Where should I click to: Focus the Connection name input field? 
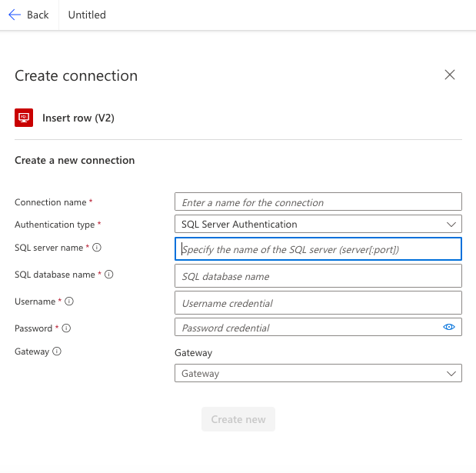coord(318,202)
